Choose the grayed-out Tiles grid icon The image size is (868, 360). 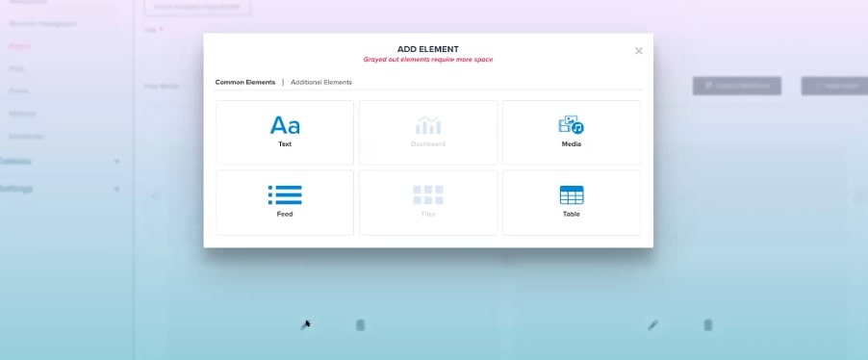tap(428, 195)
